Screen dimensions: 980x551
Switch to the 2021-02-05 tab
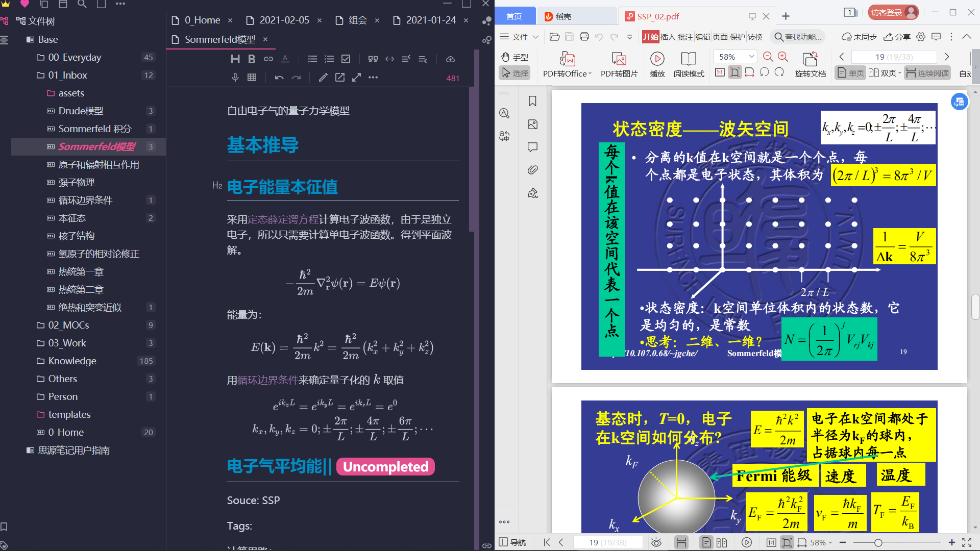[284, 20]
